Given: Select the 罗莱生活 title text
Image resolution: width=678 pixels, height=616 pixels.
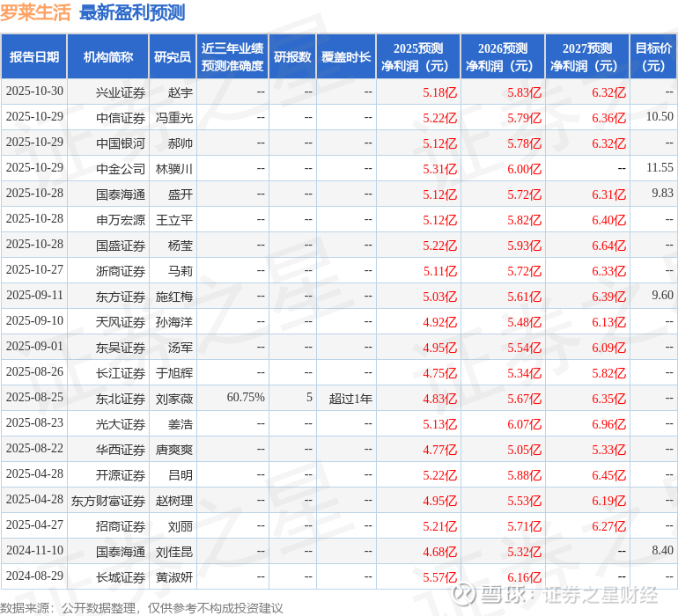Looking at the screenshot, I should point(35,12).
